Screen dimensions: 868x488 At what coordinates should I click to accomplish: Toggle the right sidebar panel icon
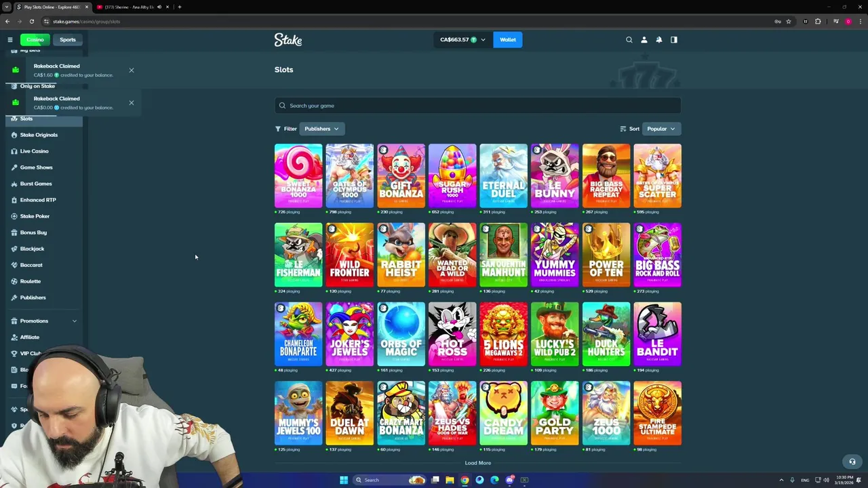pyautogui.click(x=674, y=39)
